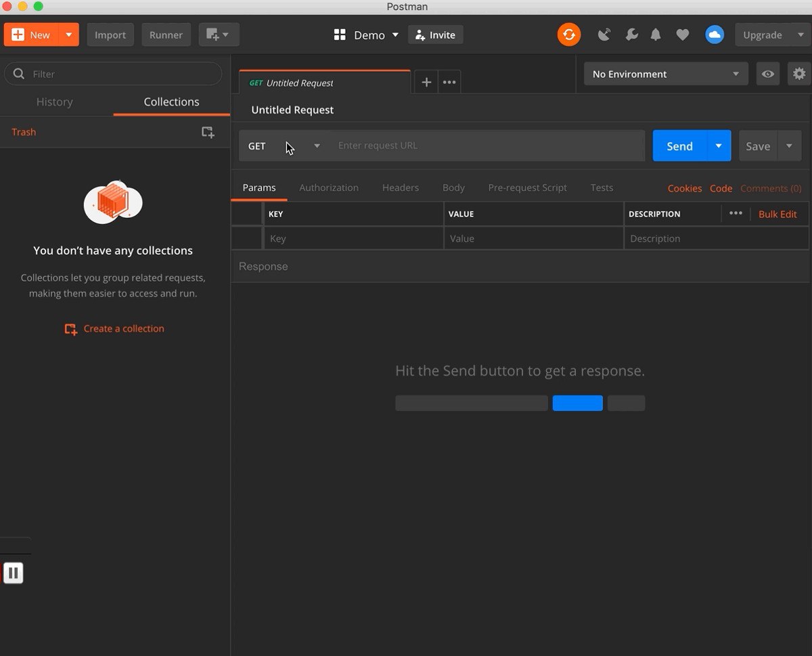Open the Cookies link
812x656 pixels.
click(x=685, y=188)
